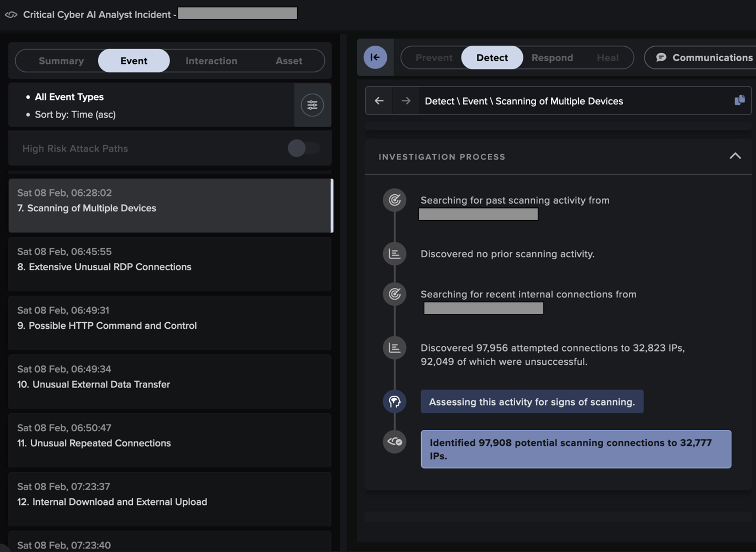Open the Asset tab
The width and height of the screenshot is (756, 552).
(x=289, y=61)
